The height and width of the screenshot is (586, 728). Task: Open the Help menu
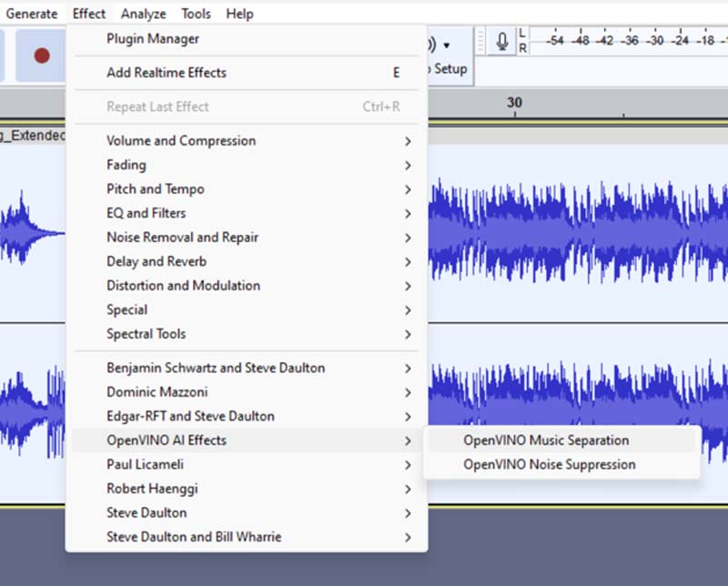click(x=239, y=14)
